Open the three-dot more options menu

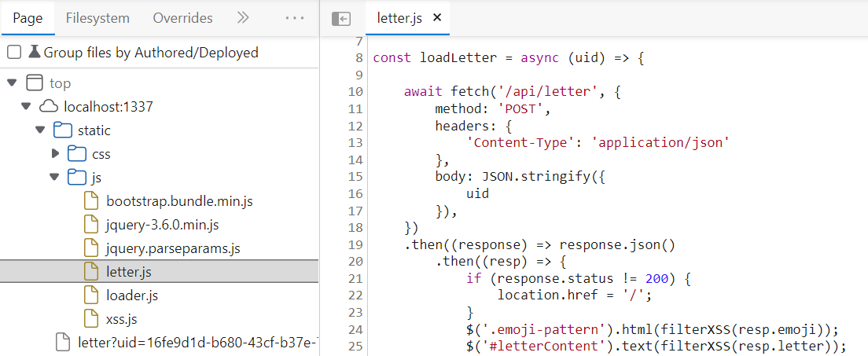click(295, 18)
